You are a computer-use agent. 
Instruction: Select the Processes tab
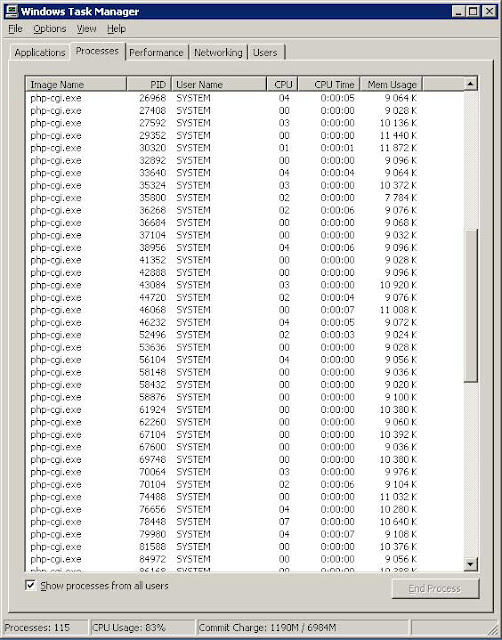pyautogui.click(x=97, y=51)
